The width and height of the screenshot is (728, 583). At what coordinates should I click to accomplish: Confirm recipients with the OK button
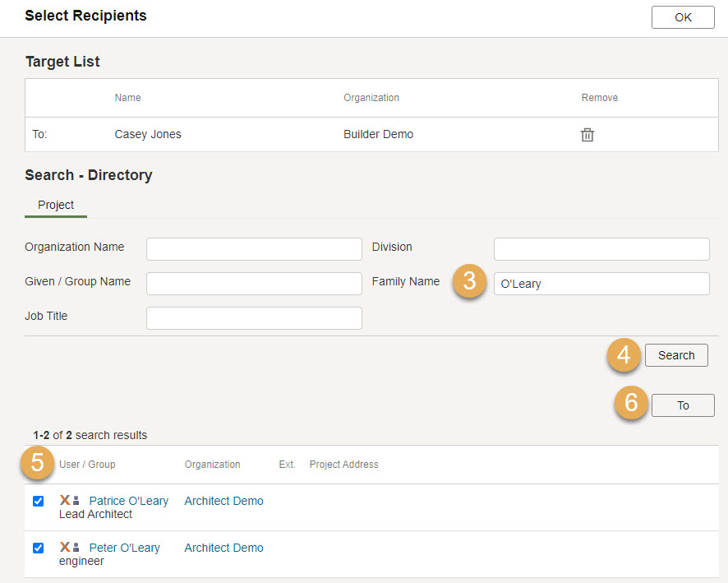coord(683,17)
